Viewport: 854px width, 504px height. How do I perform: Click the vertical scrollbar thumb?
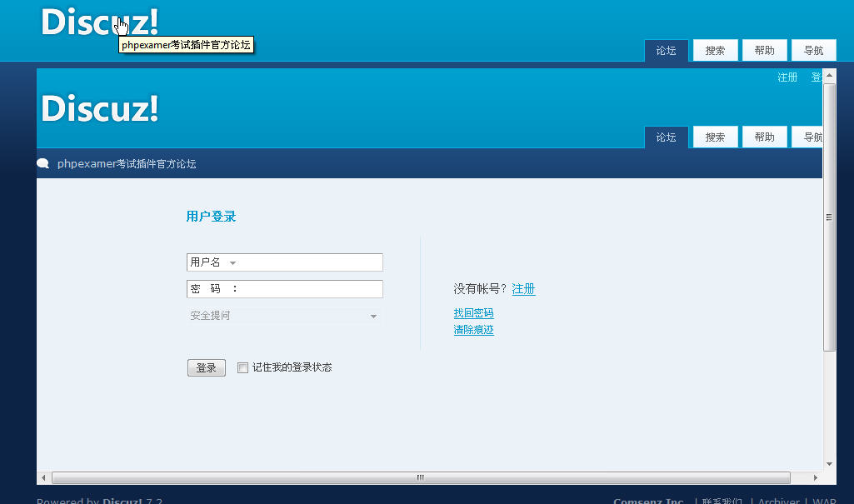pos(829,217)
